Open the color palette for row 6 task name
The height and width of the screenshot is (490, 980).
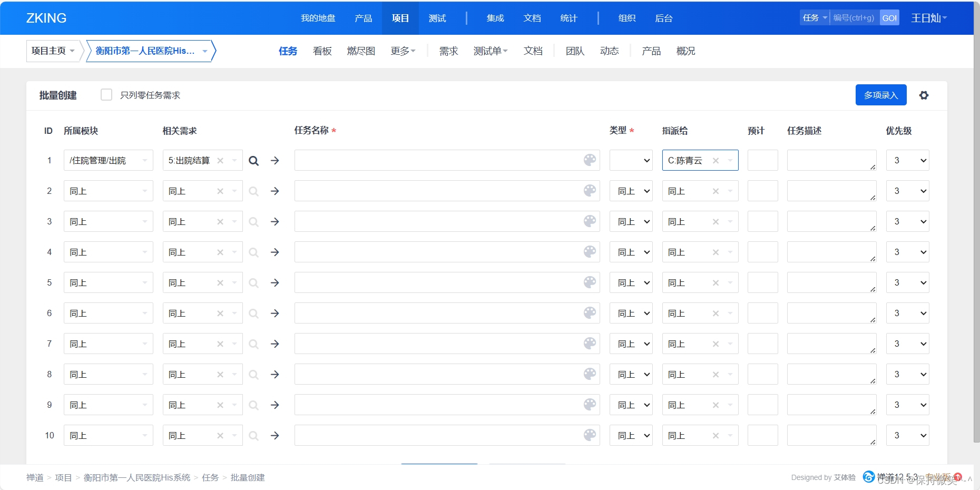590,313
